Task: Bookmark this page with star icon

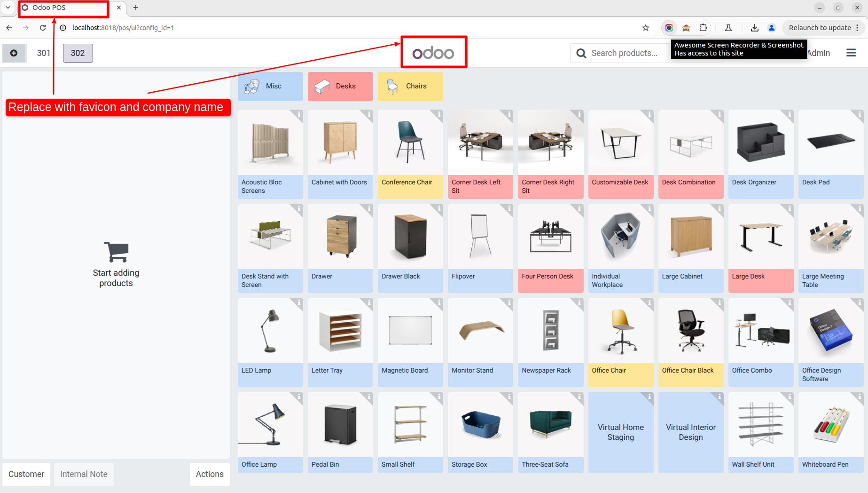Action: coord(646,28)
